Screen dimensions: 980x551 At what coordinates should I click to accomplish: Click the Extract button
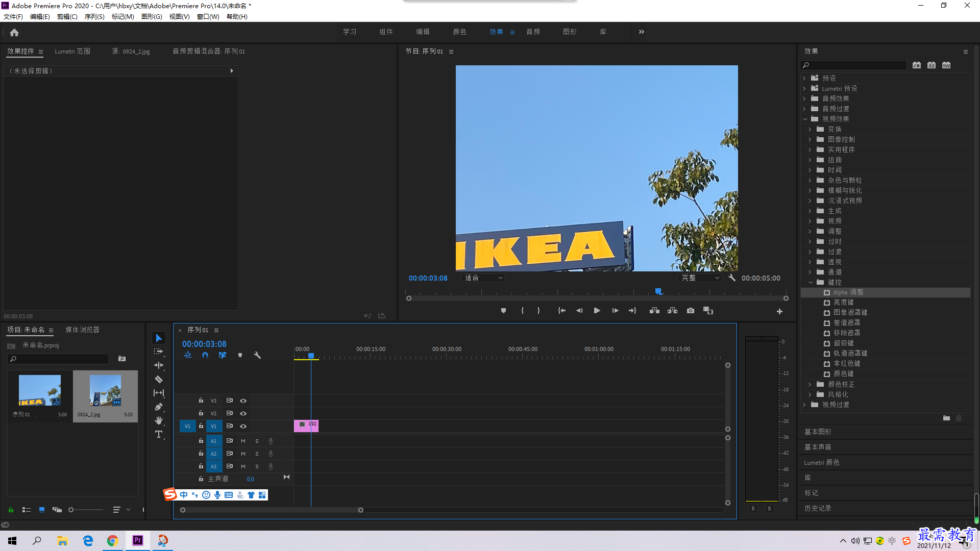(672, 311)
